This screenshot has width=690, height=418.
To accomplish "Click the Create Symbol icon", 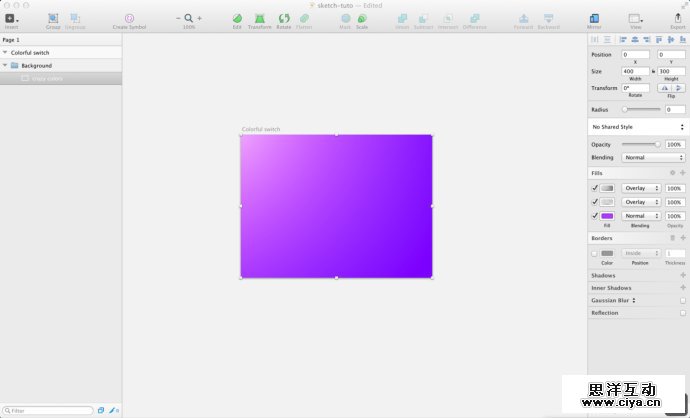I will point(129,19).
